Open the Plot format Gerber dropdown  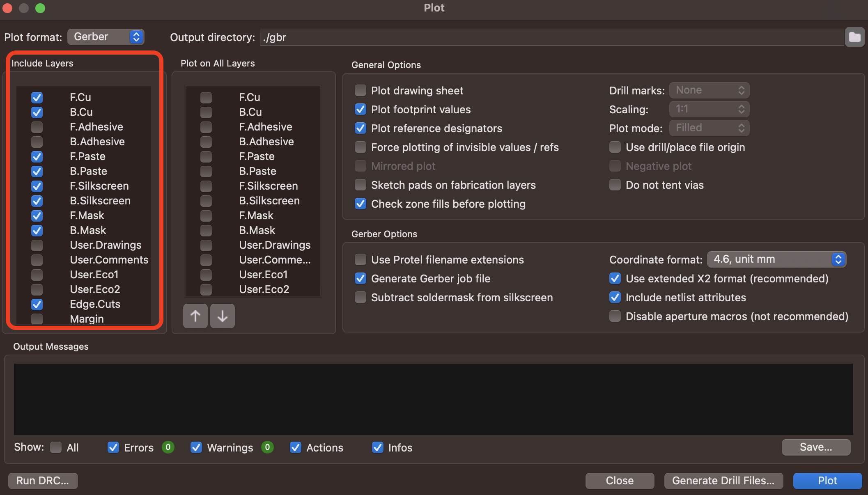[106, 37]
